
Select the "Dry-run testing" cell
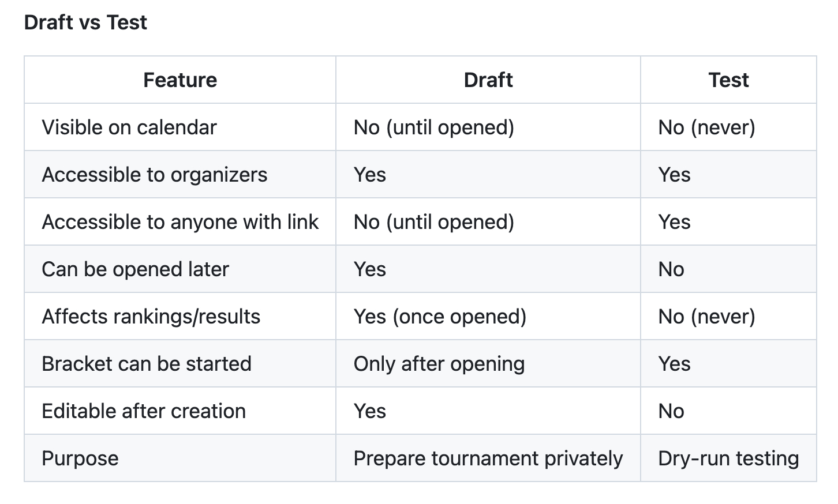pyautogui.click(x=728, y=458)
